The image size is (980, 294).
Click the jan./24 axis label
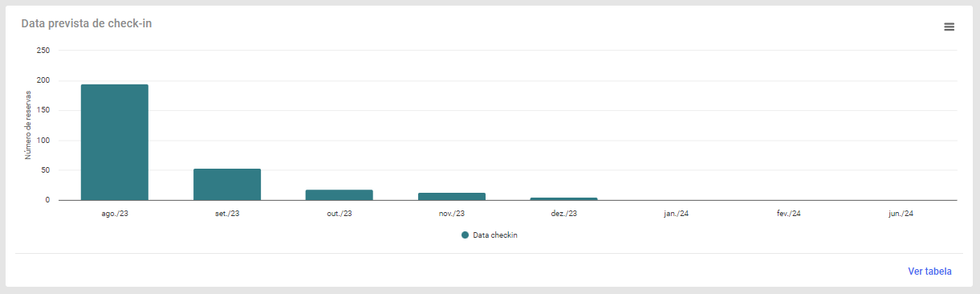pos(676,214)
